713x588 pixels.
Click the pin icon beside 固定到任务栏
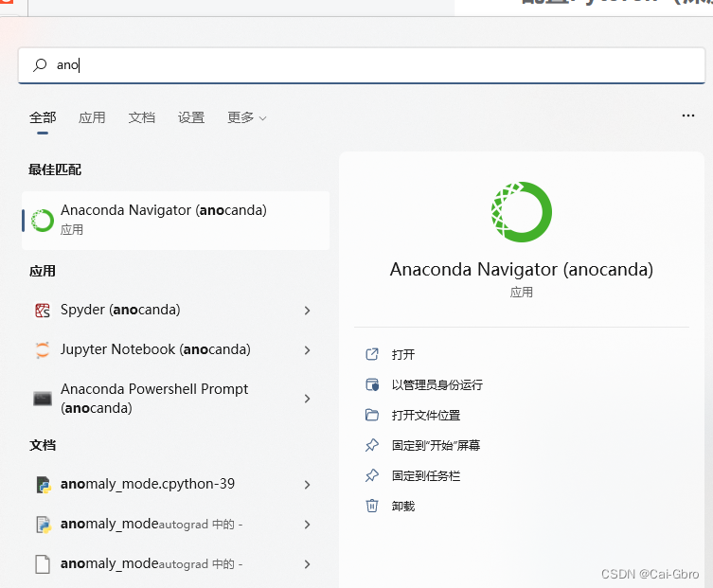pyautogui.click(x=372, y=475)
